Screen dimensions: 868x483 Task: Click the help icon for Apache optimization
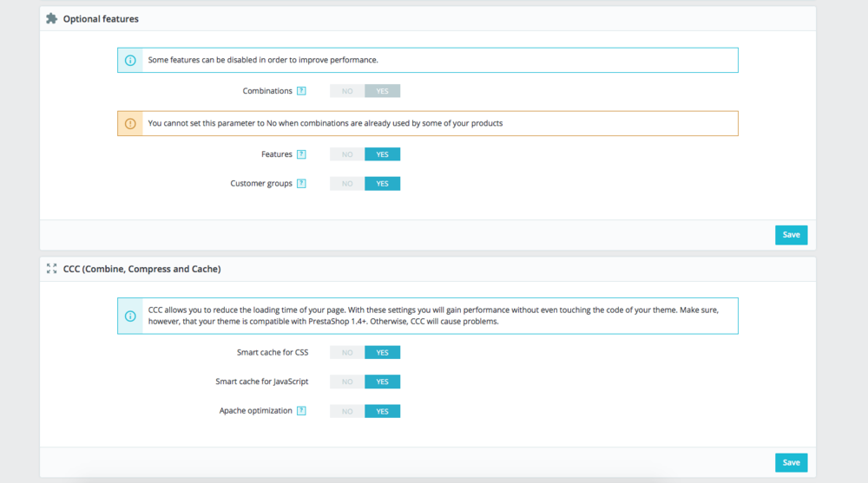(x=301, y=411)
